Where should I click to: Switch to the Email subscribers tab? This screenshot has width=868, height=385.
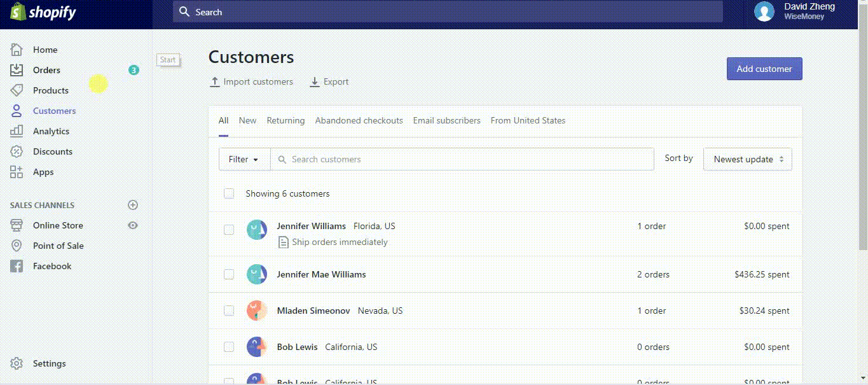(447, 120)
